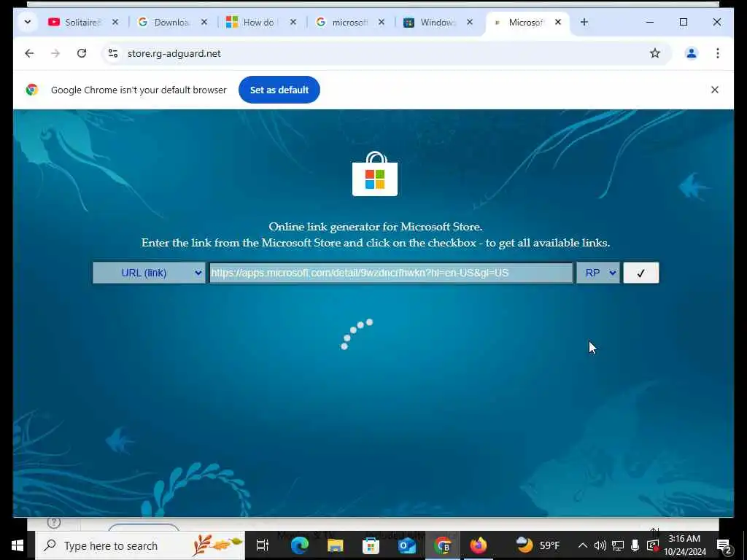
Task: Launch Microsoft Edge from the taskbar
Action: (x=299, y=545)
